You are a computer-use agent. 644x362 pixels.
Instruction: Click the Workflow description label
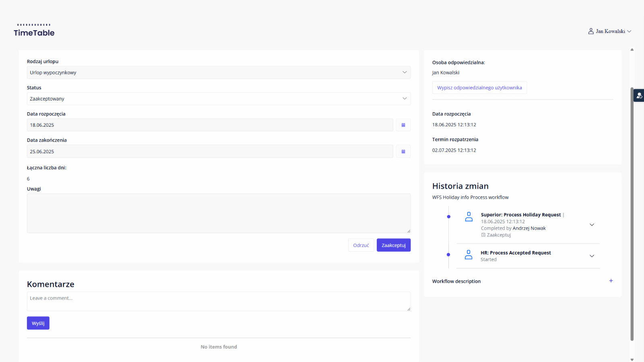456,282
